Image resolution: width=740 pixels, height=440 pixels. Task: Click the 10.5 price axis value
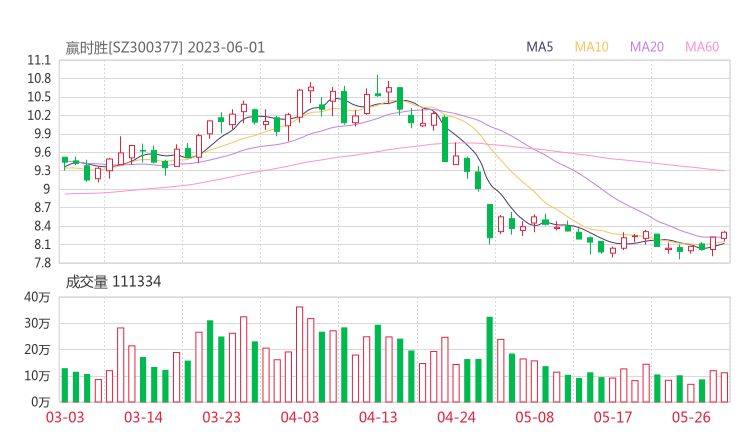[39, 97]
